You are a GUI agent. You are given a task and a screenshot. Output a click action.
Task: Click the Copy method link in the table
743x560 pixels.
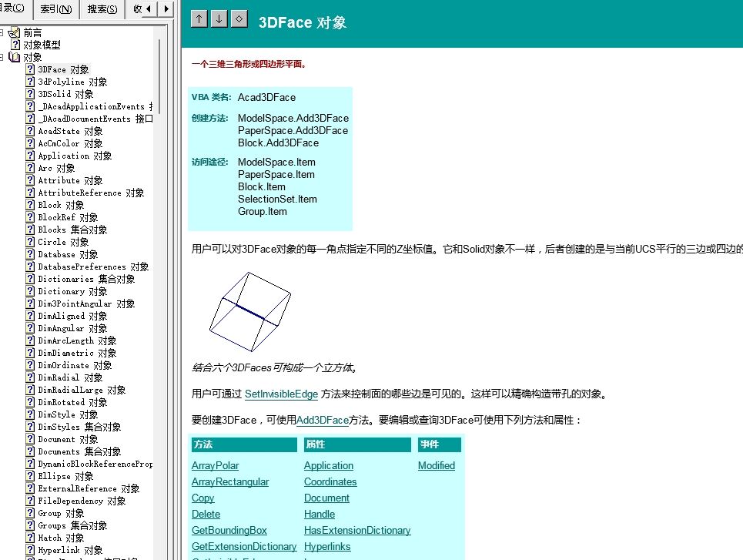click(202, 498)
